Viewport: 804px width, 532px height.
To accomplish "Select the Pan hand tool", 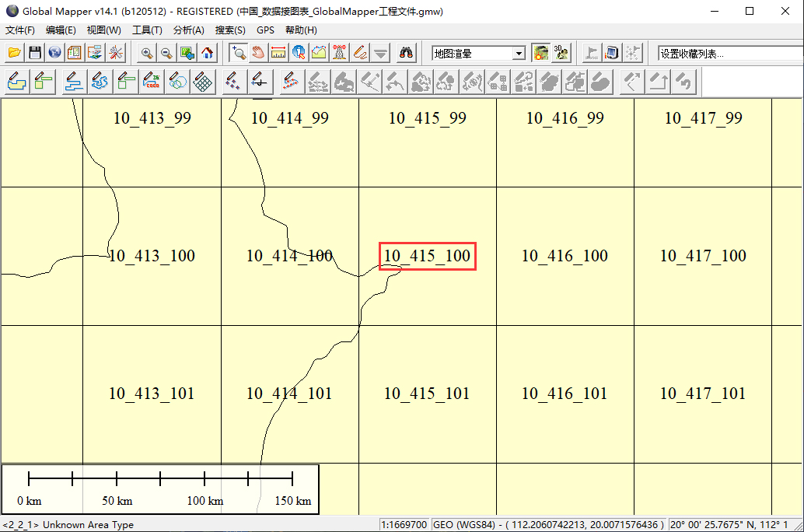I will 259,53.
